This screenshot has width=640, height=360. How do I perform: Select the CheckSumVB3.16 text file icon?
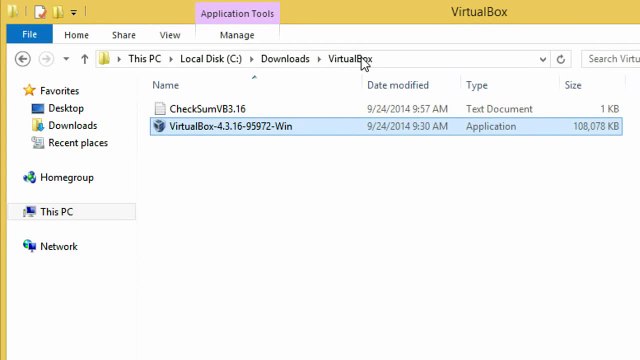160,109
